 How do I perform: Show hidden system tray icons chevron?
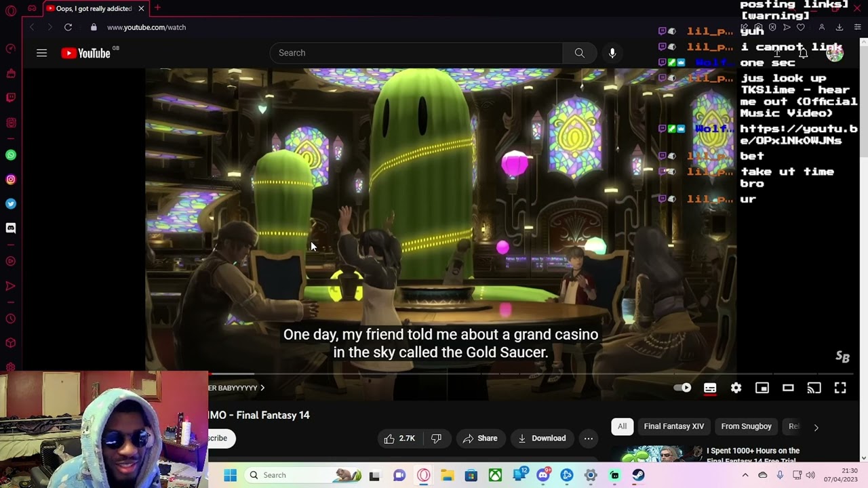click(745, 475)
